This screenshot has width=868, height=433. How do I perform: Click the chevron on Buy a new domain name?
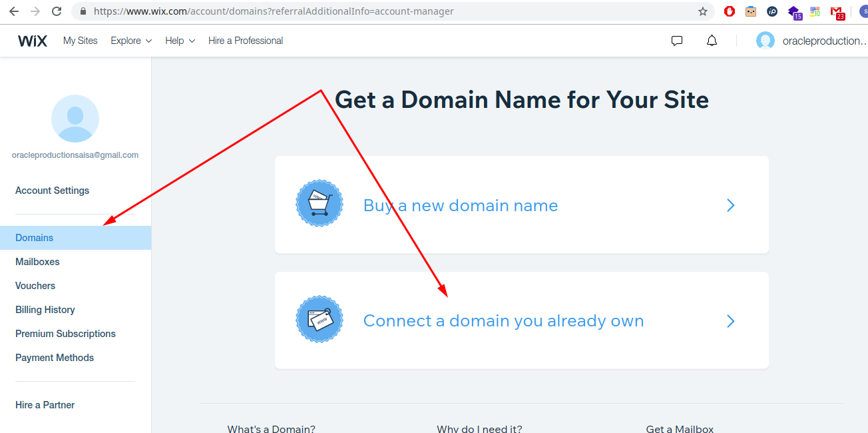point(731,205)
